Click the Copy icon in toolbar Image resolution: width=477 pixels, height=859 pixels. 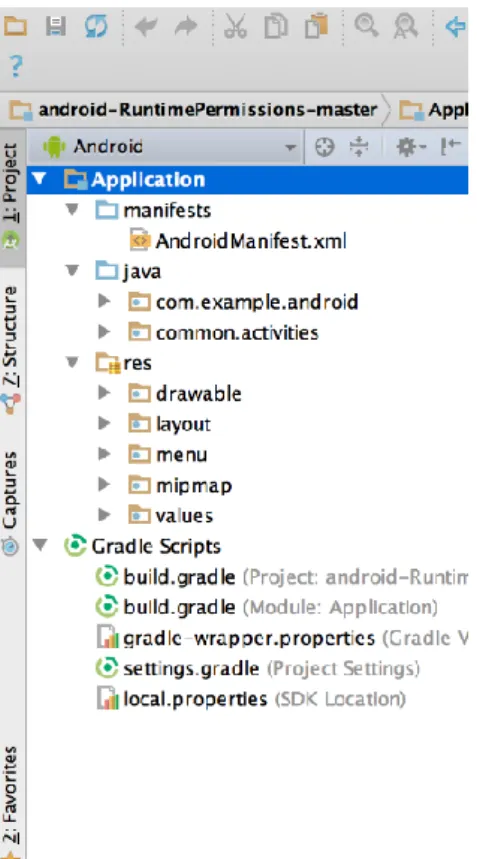point(276,26)
